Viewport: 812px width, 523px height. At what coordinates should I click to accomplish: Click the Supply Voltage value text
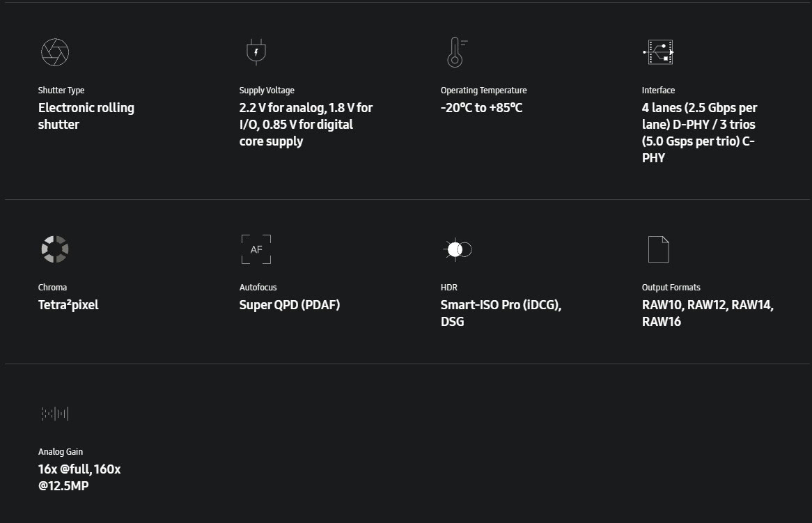coord(306,124)
